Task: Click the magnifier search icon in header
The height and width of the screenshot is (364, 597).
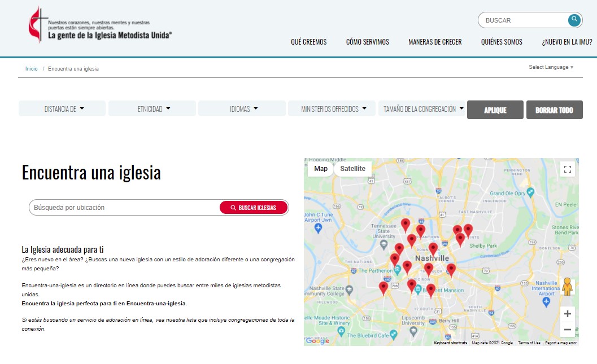Action: (574, 20)
